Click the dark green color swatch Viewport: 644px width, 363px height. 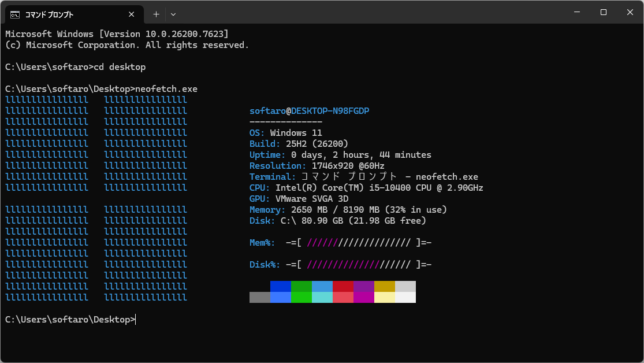[x=301, y=287]
